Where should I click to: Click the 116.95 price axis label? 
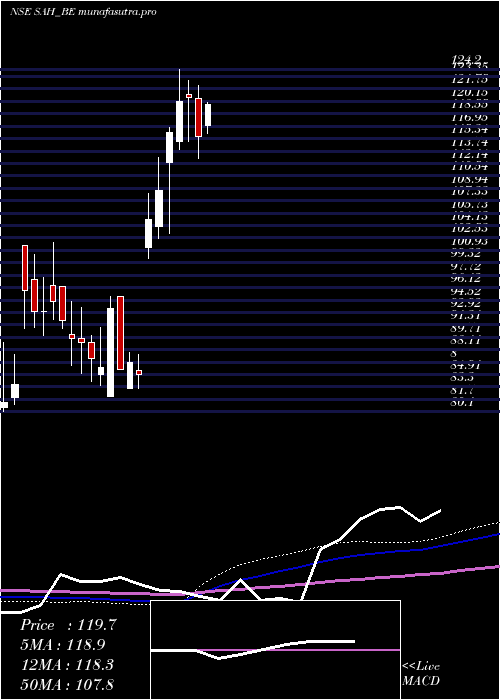pyautogui.click(x=469, y=117)
